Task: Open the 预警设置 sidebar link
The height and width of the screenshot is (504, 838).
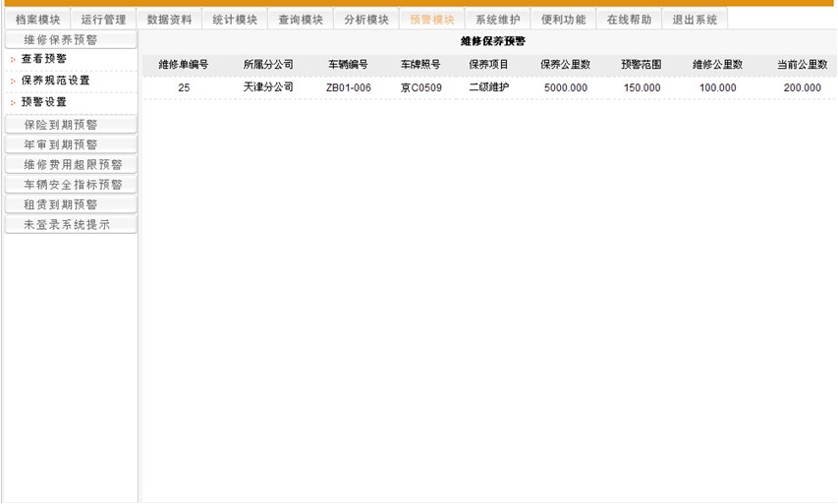Action: click(x=44, y=102)
